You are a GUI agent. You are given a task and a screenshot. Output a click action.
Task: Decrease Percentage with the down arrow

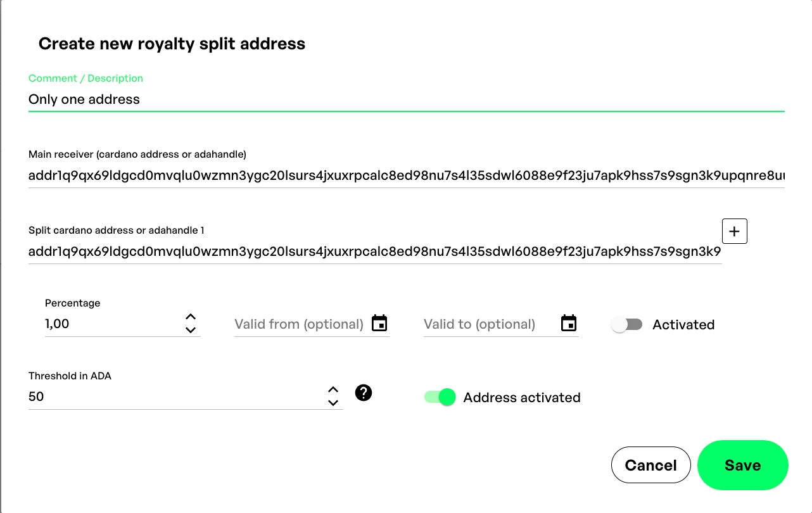191,330
